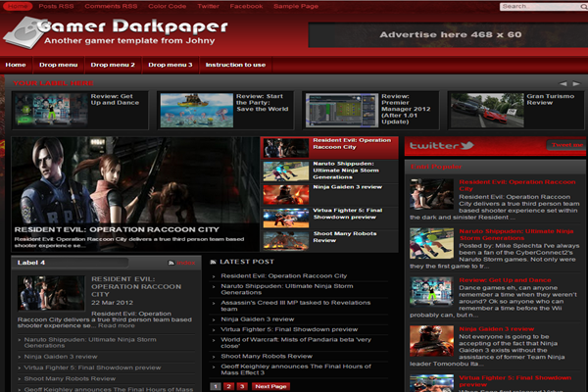The image size is (588, 392).
Task: Open Label 4 Shoot Many Robots Review item
Action: pyautogui.click(x=70, y=378)
